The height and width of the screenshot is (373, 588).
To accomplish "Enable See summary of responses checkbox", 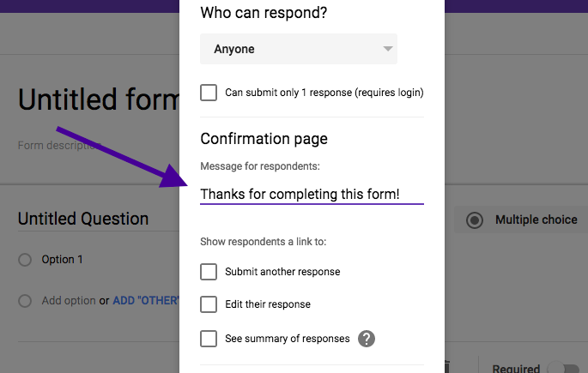I will click(209, 339).
